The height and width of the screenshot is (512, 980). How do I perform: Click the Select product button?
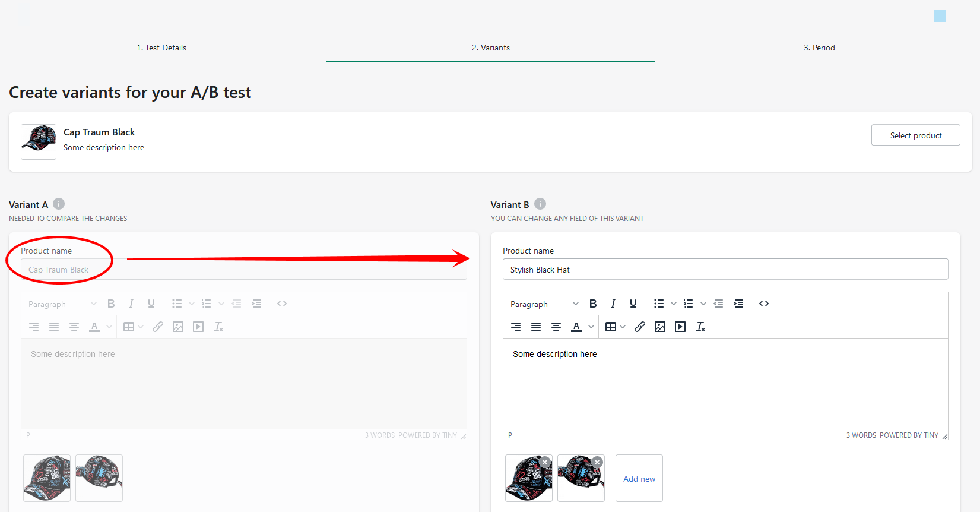[x=915, y=135]
